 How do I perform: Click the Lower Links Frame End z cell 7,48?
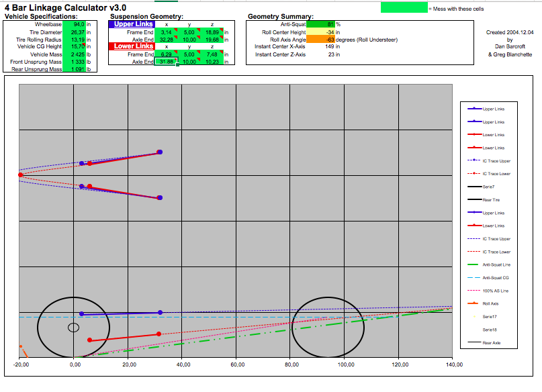212,54
